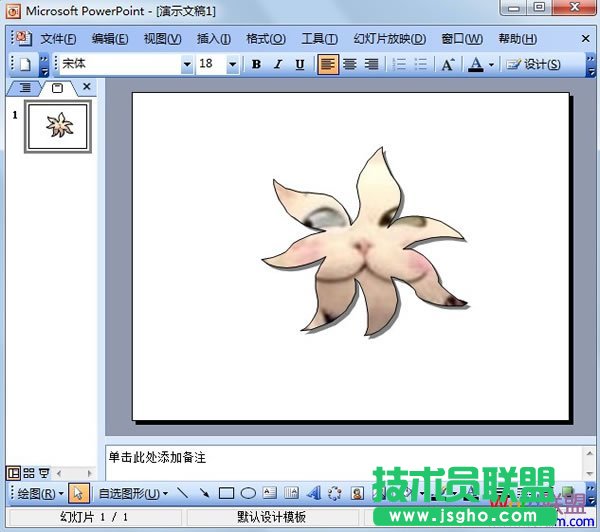Select left text alignment
Image resolution: width=600 pixels, height=532 pixels.
(x=328, y=64)
